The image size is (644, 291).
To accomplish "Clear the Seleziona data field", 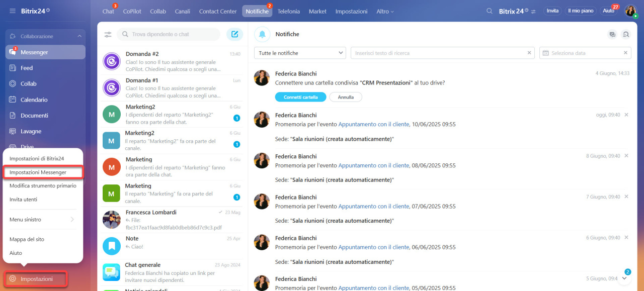I will point(626,53).
